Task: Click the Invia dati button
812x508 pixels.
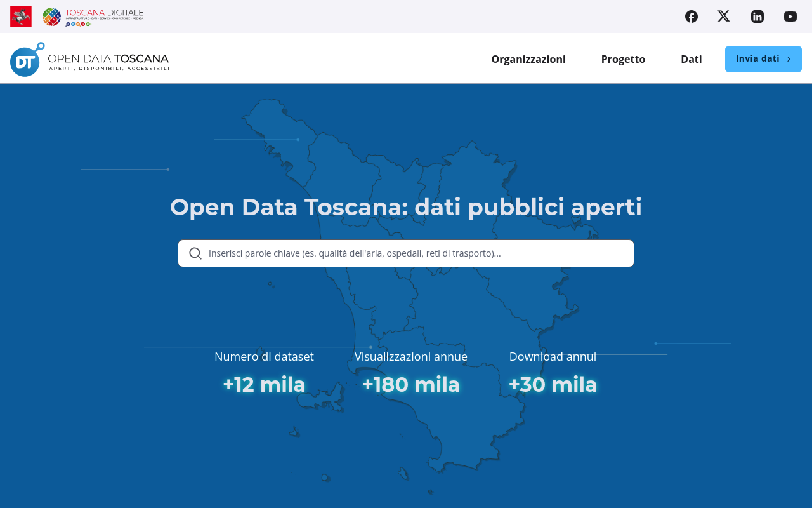Action: [x=763, y=59]
